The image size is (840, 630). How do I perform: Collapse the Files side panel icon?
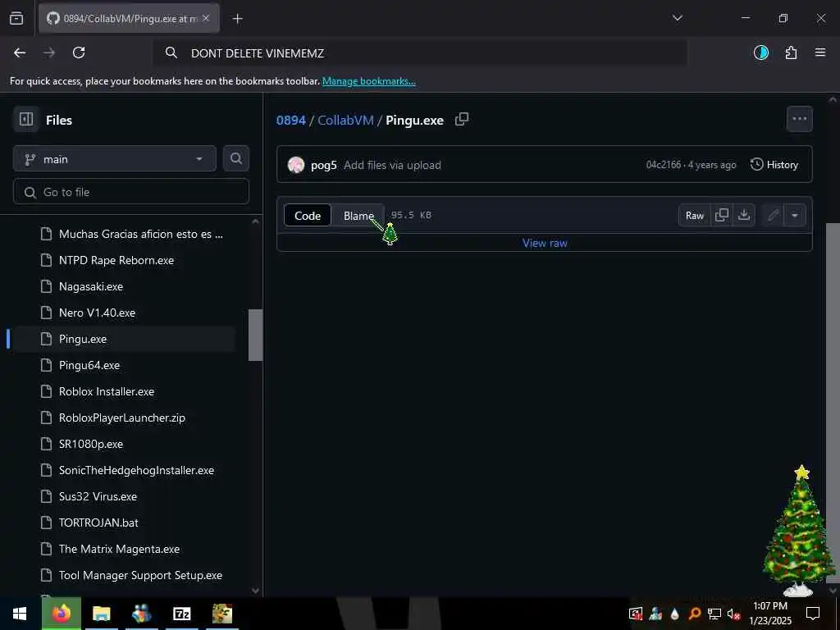[x=26, y=120]
